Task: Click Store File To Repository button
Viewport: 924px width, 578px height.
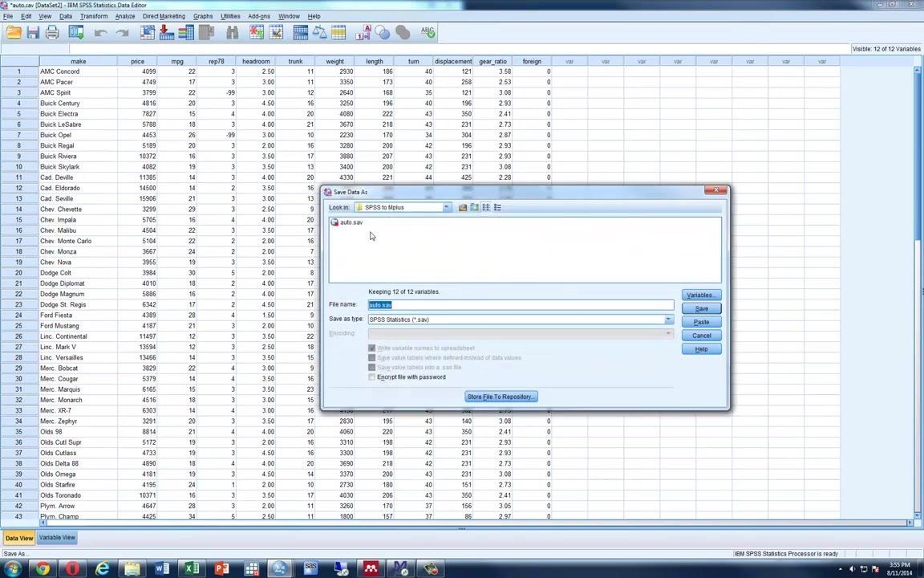Action: click(x=500, y=397)
